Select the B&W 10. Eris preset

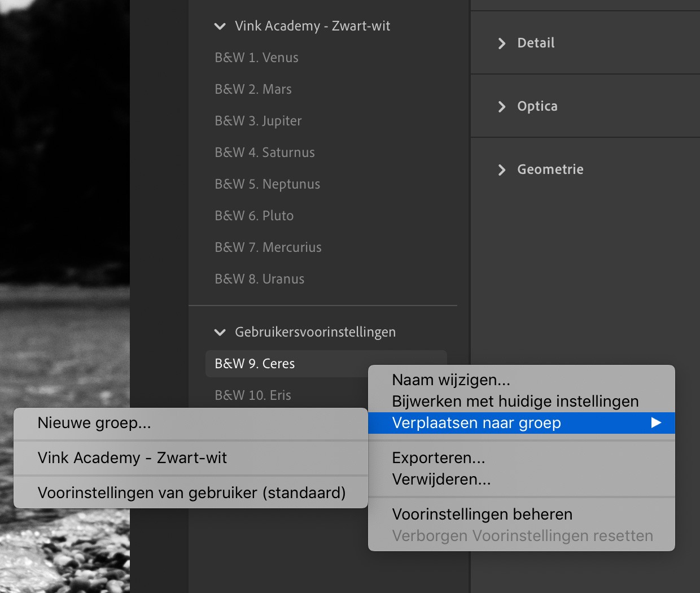[x=253, y=395]
